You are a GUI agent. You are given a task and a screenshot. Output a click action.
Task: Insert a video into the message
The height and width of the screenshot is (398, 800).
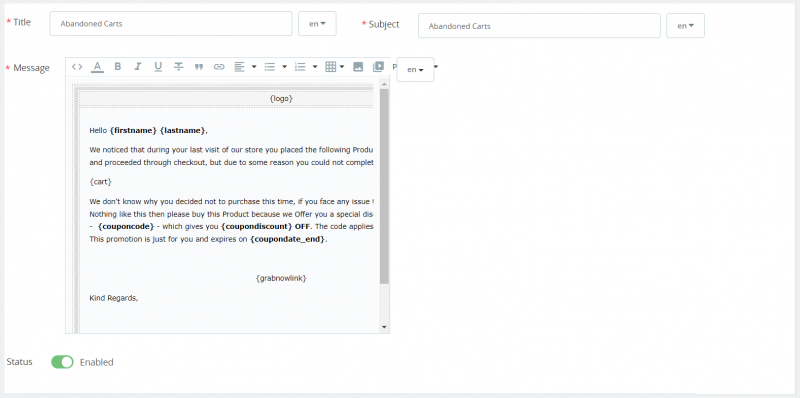(x=379, y=67)
